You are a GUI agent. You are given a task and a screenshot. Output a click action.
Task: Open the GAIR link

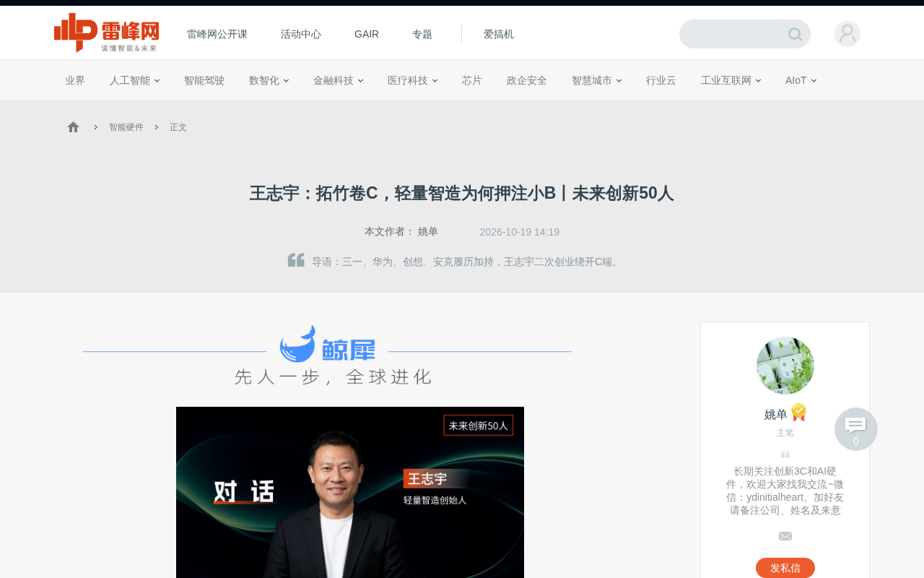tap(367, 34)
